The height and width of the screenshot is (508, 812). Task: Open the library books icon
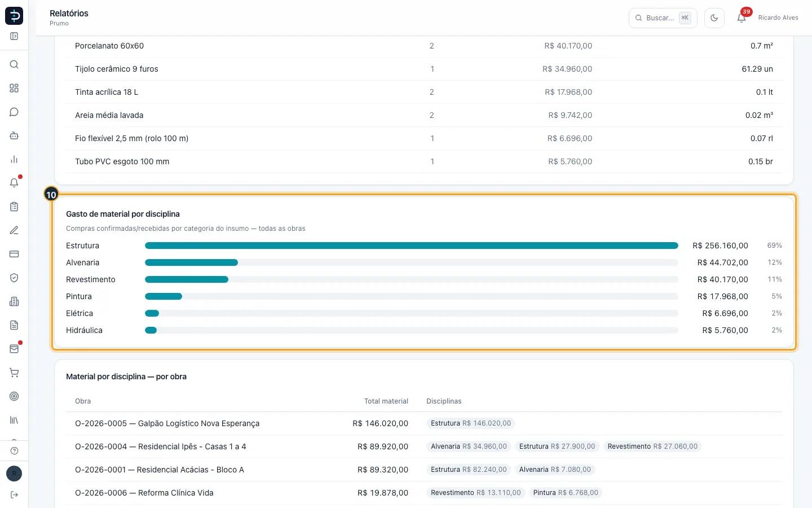click(14, 420)
